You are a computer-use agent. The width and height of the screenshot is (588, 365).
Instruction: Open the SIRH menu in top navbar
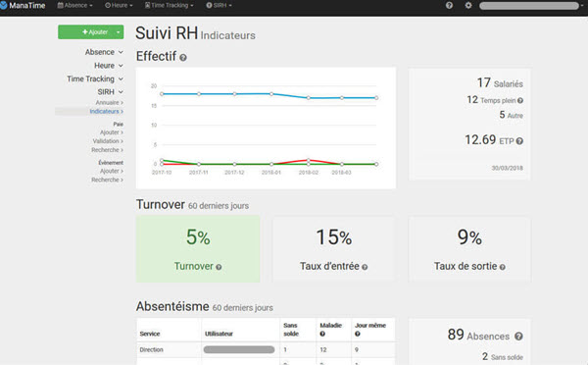click(219, 5)
